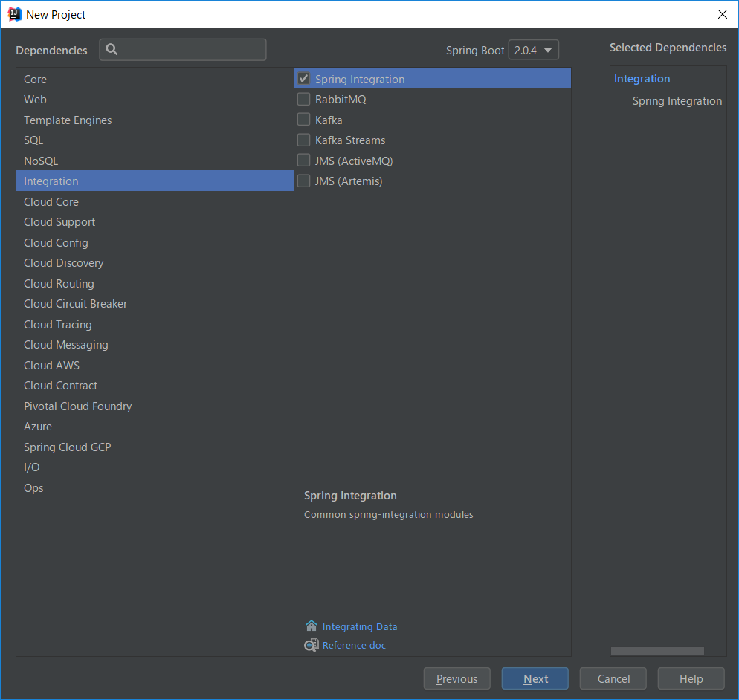Select Cloud Config category

[155, 242]
